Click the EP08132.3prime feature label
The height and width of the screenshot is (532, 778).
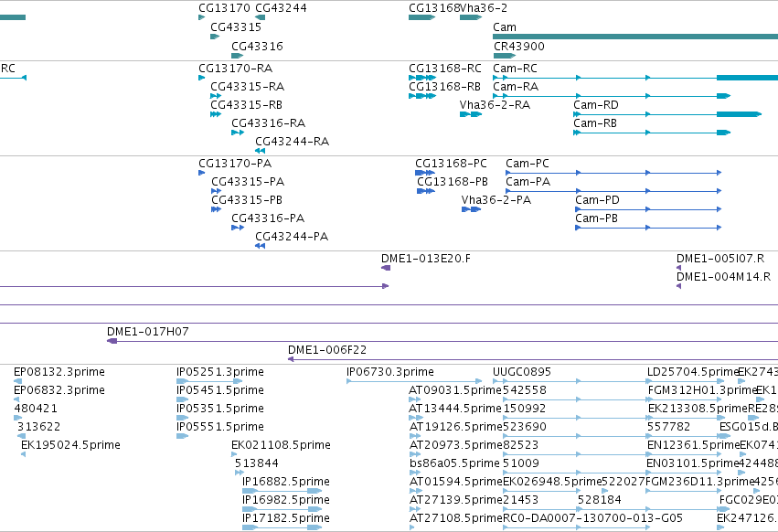click(x=59, y=372)
